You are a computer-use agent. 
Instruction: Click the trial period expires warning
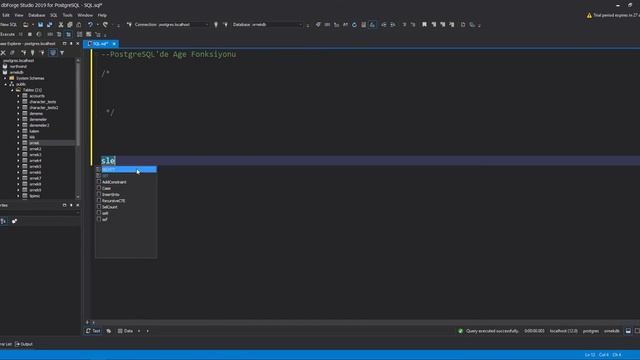pos(613,15)
